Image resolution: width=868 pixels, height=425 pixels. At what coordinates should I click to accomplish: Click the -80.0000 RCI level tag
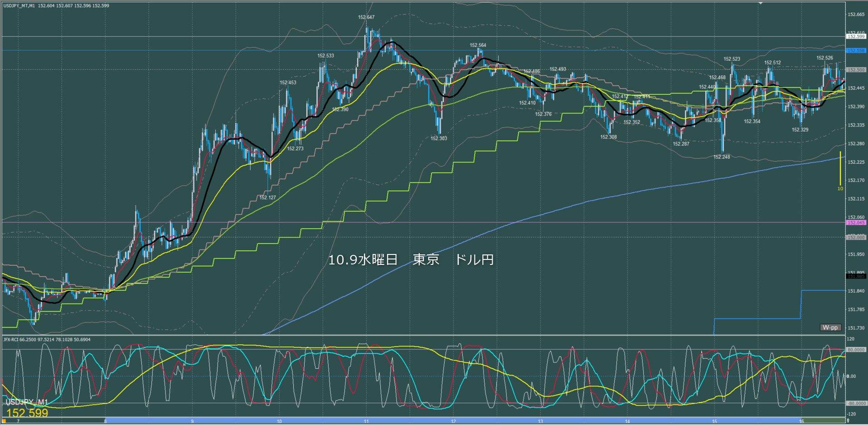click(x=856, y=403)
